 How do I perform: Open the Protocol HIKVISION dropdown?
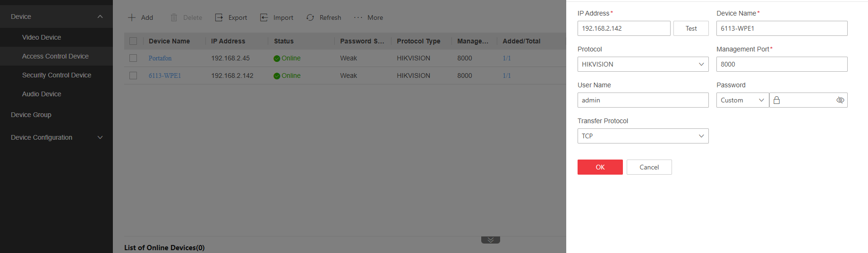click(643, 64)
